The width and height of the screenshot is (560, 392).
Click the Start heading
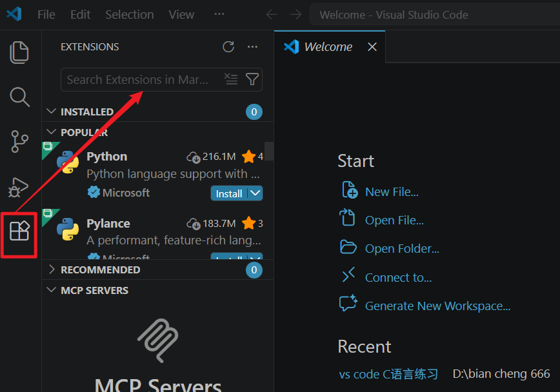click(x=355, y=161)
